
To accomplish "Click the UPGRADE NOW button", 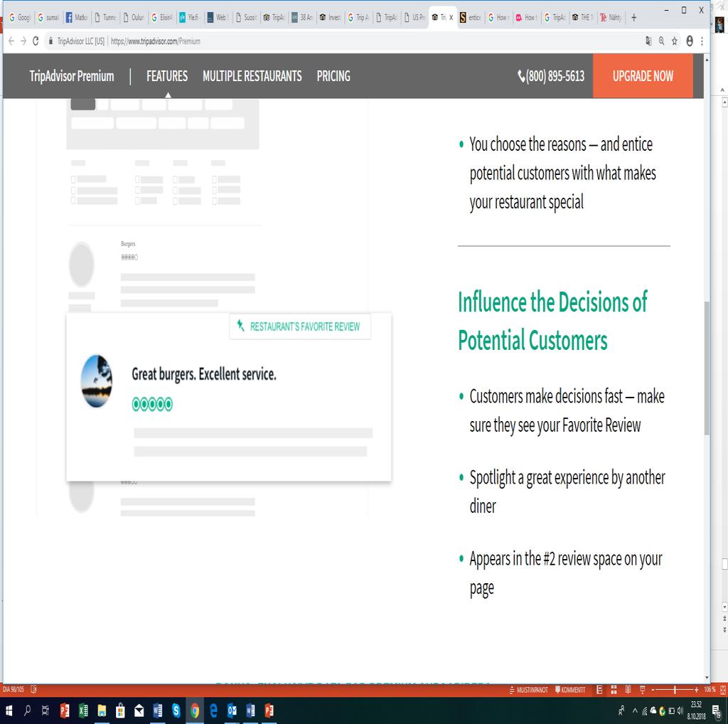I will coord(643,76).
